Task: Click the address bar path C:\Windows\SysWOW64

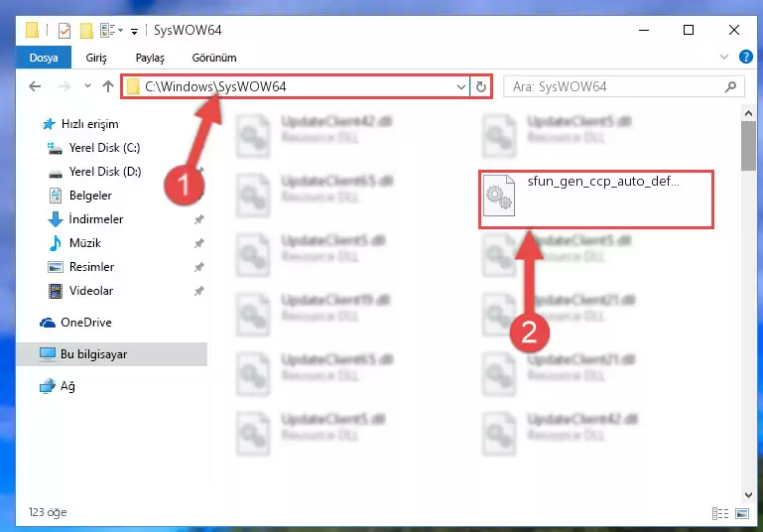Action: 215,86
